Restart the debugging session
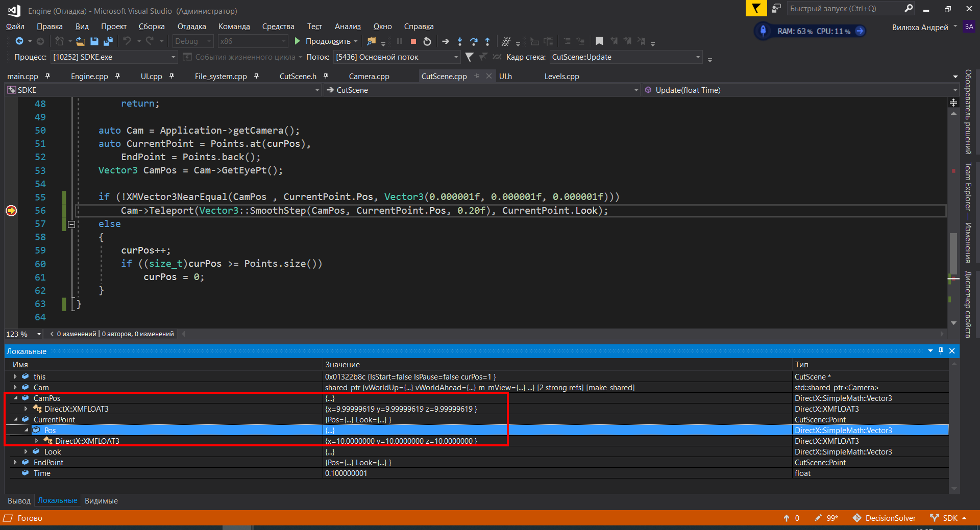Viewport: 980px width, 530px height. tap(427, 41)
